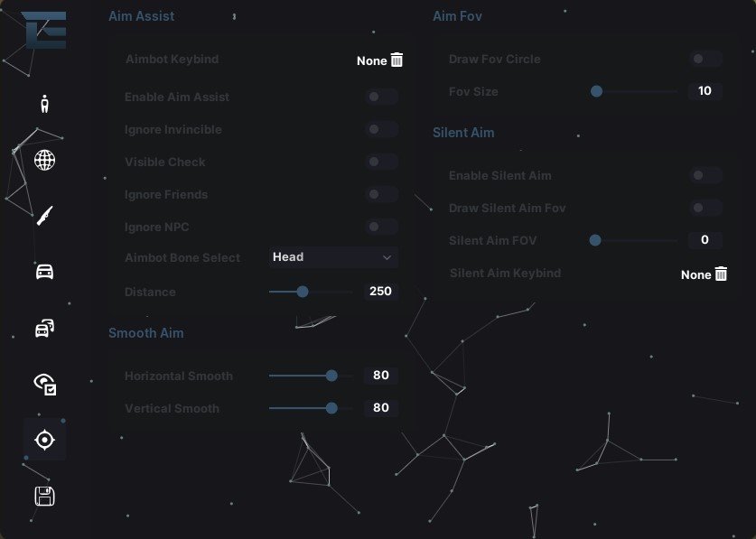The width and height of the screenshot is (756, 539).
Task: Toggle Enable Aim Assist switch
Action: (x=381, y=97)
